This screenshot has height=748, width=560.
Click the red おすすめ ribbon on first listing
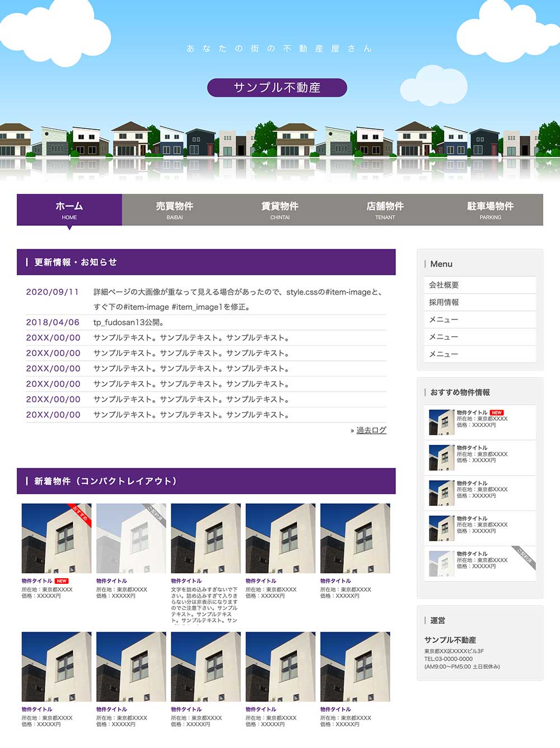[x=81, y=514]
